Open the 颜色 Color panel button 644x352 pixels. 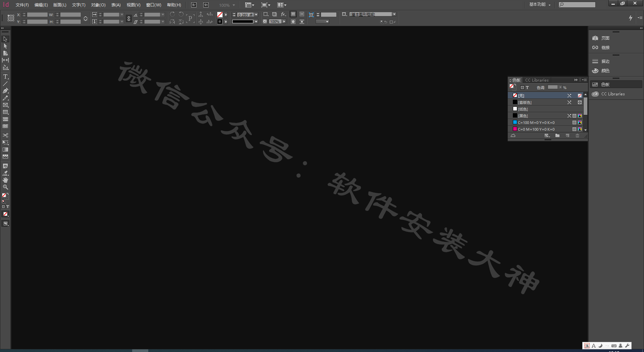tap(616, 71)
